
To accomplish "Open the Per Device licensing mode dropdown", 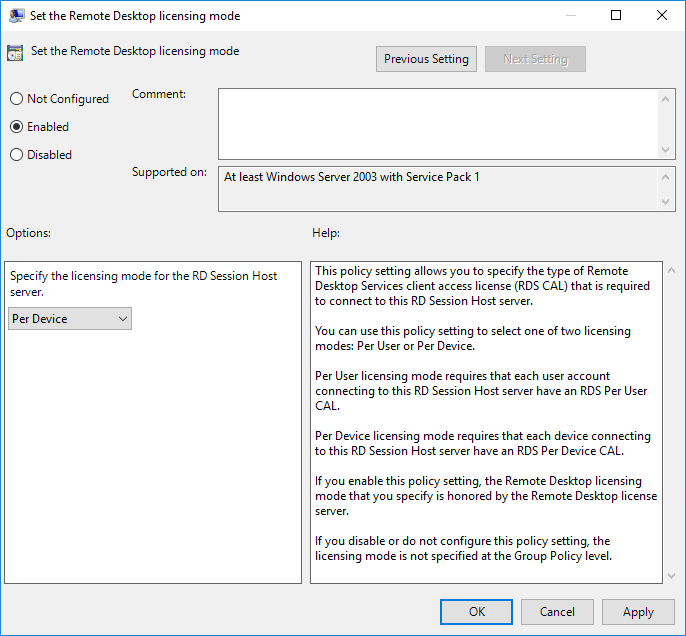I will coord(69,319).
